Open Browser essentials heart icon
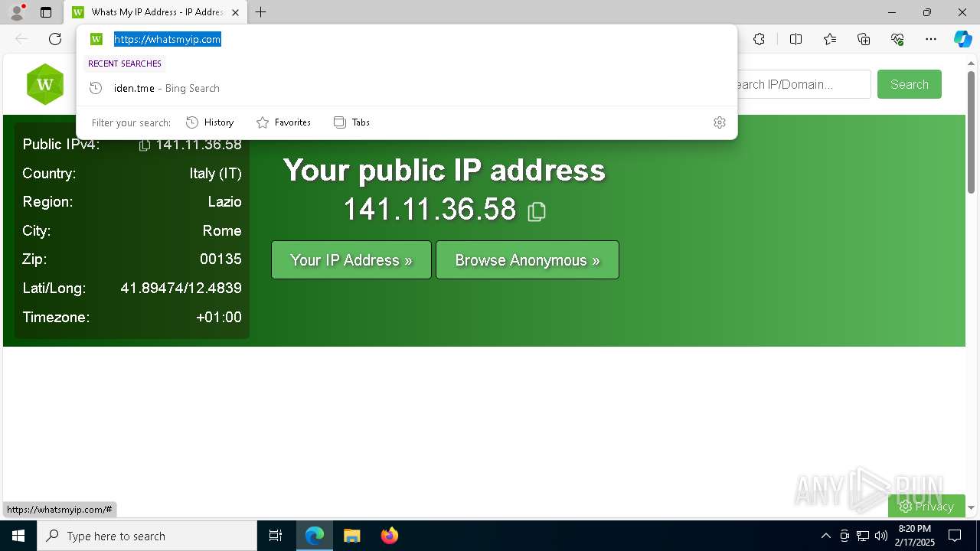The image size is (980, 551). point(897,39)
